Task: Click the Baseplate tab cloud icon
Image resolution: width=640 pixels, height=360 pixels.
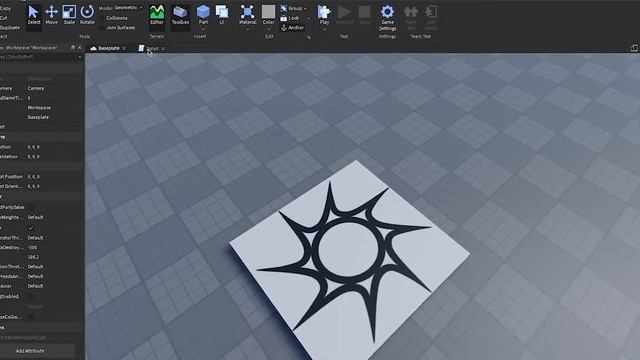Action: 93,48
